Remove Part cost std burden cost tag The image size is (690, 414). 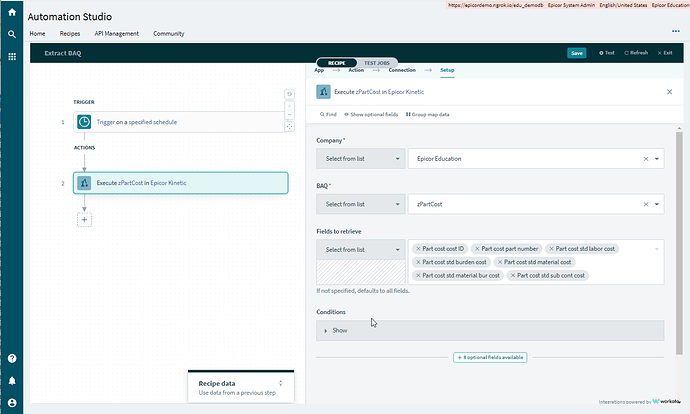(x=418, y=262)
